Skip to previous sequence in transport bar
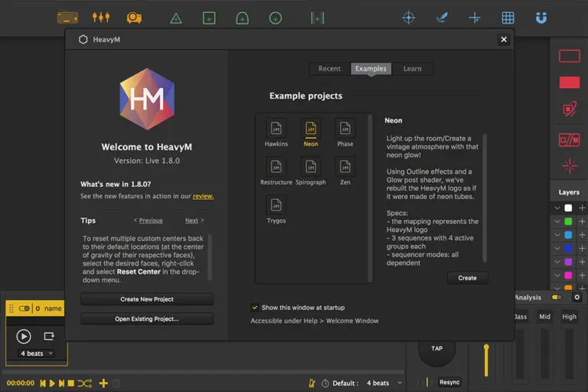588x392 pixels. point(43,383)
